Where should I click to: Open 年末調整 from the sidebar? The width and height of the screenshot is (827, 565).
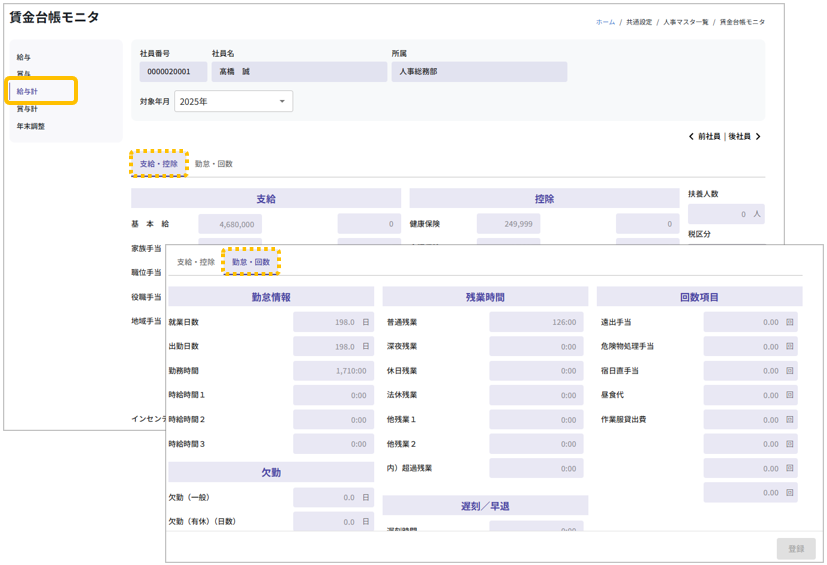pyautogui.click(x=30, y=126)
